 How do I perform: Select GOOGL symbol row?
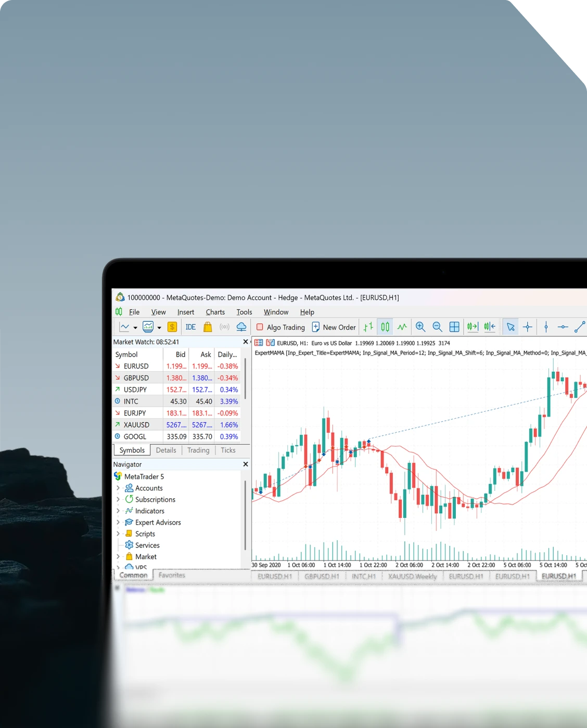(177, 437)
